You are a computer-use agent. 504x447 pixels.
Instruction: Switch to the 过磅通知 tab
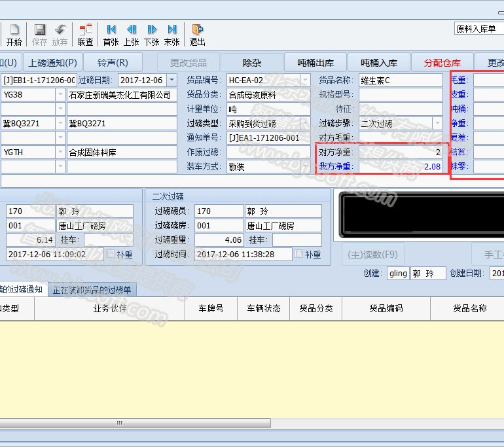[22, 289]
